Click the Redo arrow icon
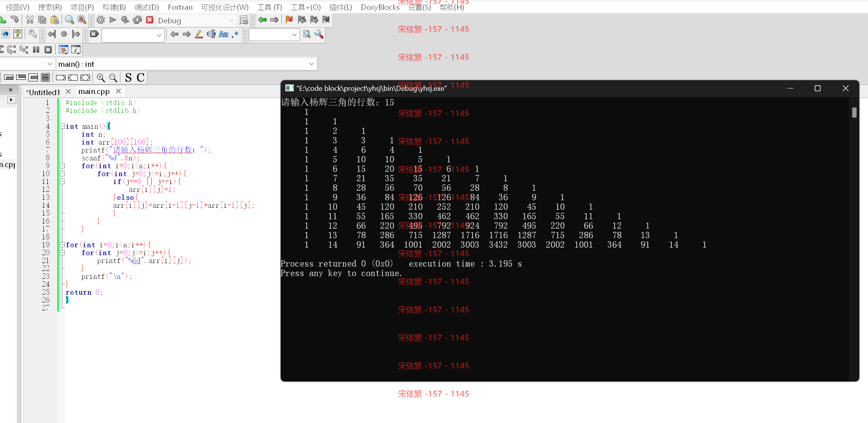868x423 pixels. [x=15, y=20]
